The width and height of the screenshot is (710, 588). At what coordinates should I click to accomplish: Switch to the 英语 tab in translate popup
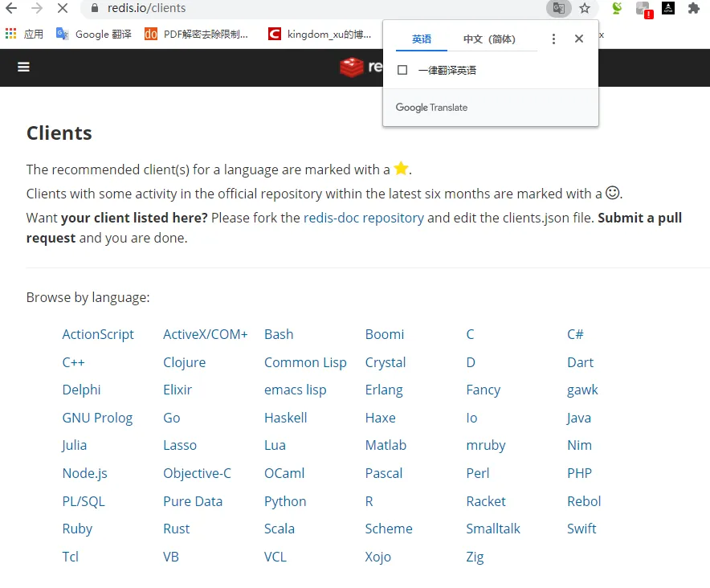pyautogui.click(x=422, y=39)
